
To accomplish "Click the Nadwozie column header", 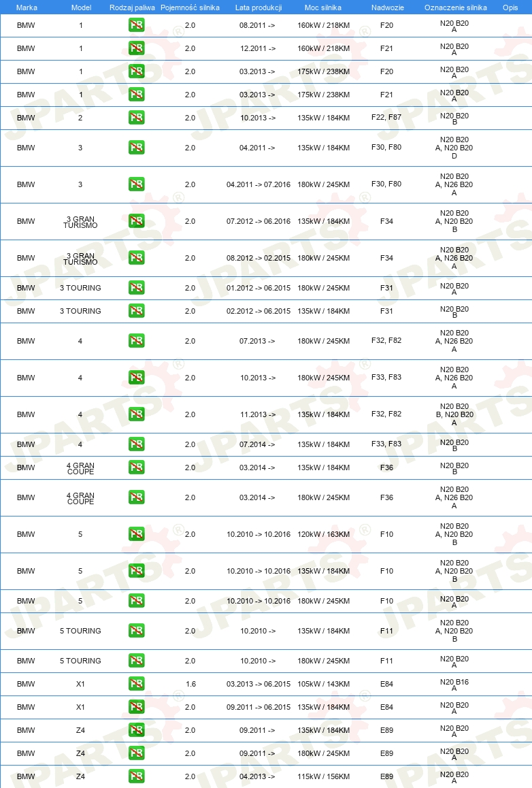I will 387,7.
